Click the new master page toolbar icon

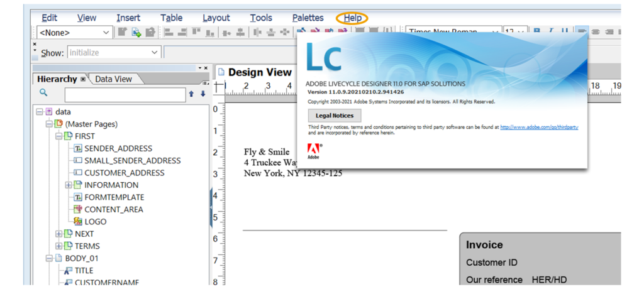coord(123,32)
